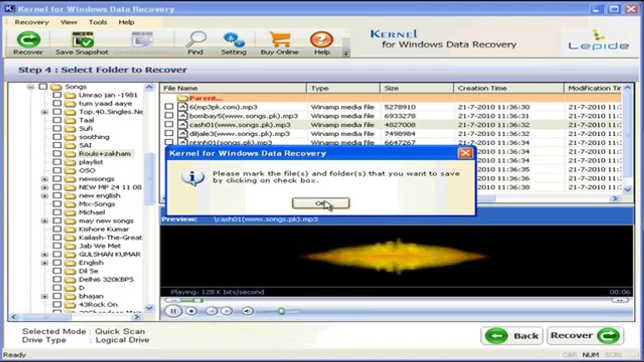Sort by Type column header
644x362 pixels.
(x=343, y=88)
